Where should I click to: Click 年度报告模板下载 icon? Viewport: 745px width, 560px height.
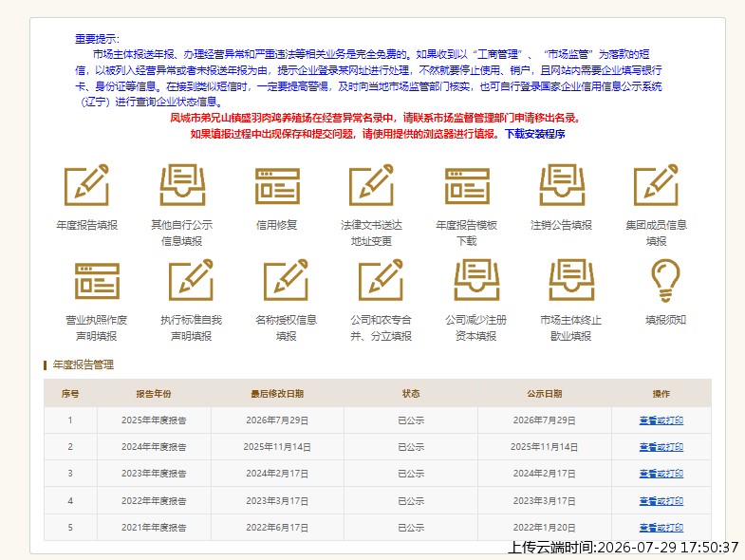467,186
